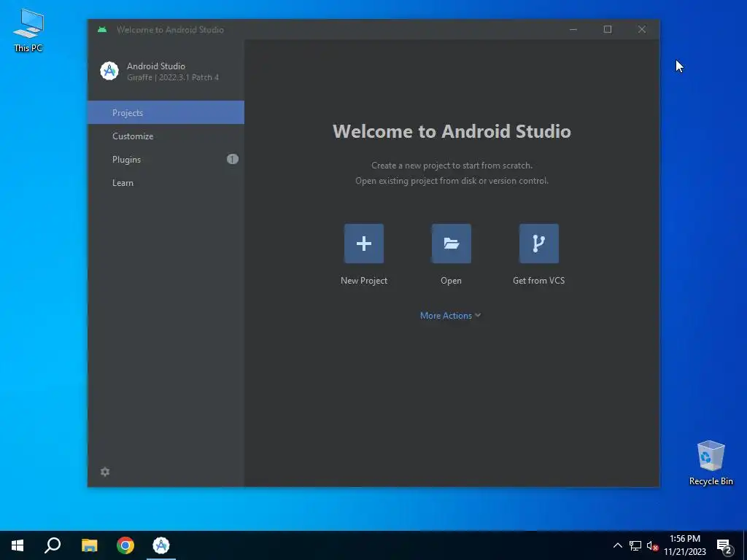The width and height of the screenshot is (747, 560).
Task: Close the Welcome to Android Studio window
Action: coord(642,29)
